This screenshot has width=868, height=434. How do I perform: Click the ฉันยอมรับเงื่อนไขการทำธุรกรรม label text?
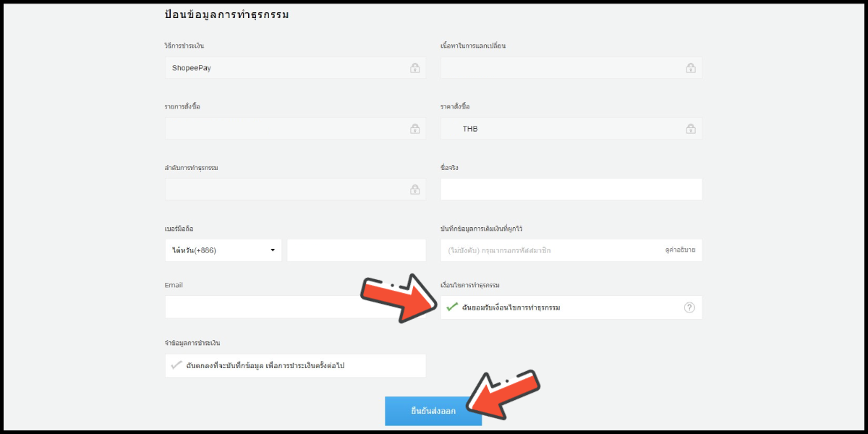(x=511, y=307)
